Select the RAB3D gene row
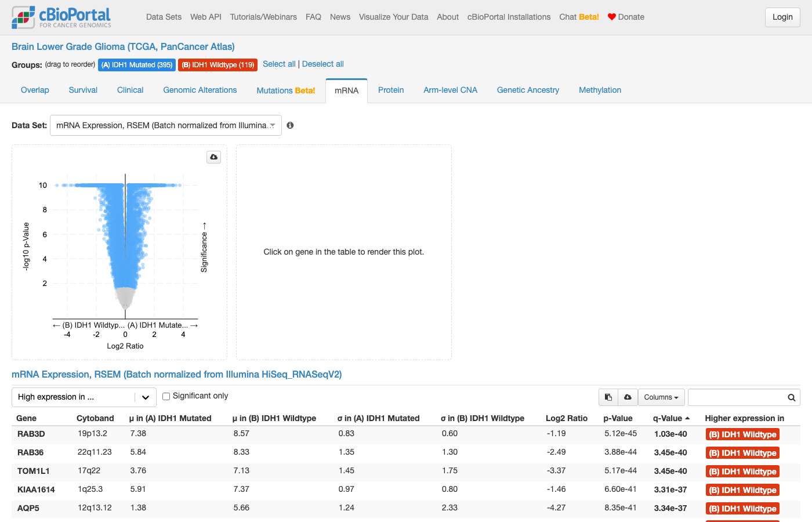This screenshot has width=812, height=522. 406,434
